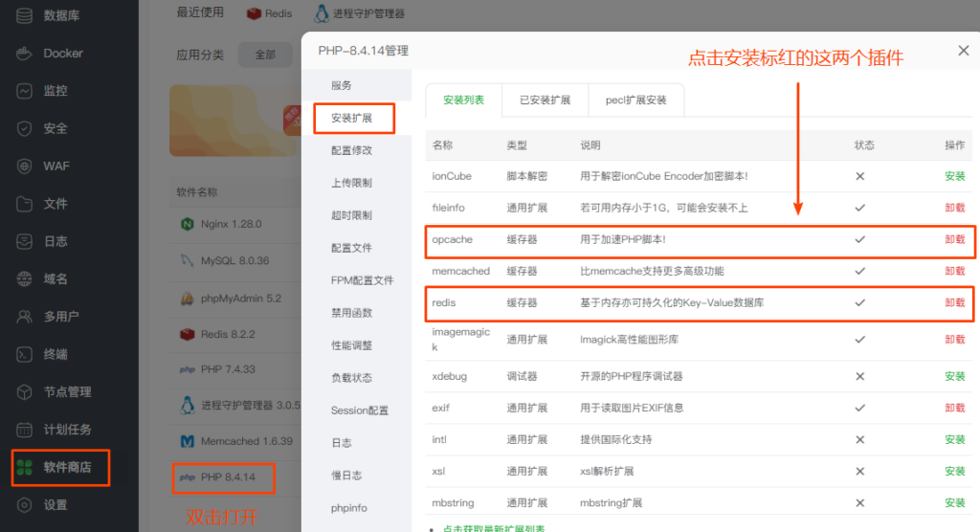
Task: Click the Redis 8.2.2 icon in list
Action: pos(187,335)
